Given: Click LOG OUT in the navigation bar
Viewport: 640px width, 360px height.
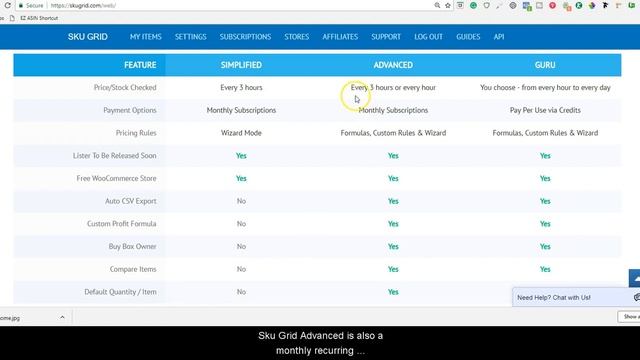Looking at the screenshot, I should [x=429, y=37].
